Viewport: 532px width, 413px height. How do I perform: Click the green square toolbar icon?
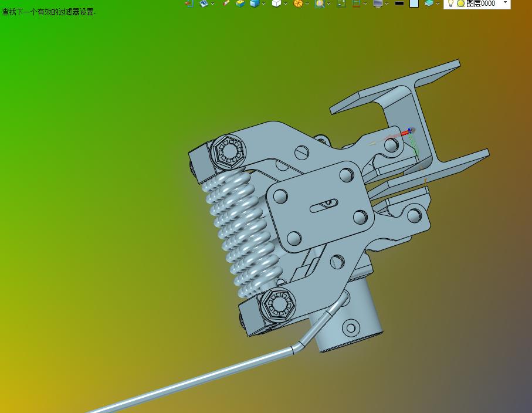[341, 4]
